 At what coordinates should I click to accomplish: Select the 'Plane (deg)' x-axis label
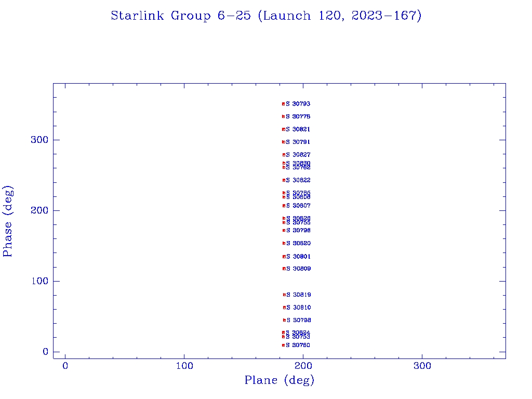click(x=280, y=380)
